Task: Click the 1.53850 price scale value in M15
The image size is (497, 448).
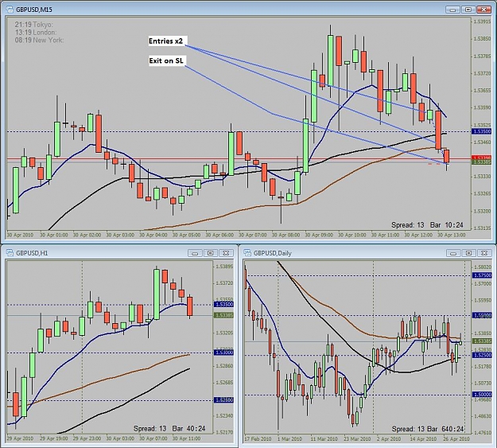Action: tap(482, 39)
